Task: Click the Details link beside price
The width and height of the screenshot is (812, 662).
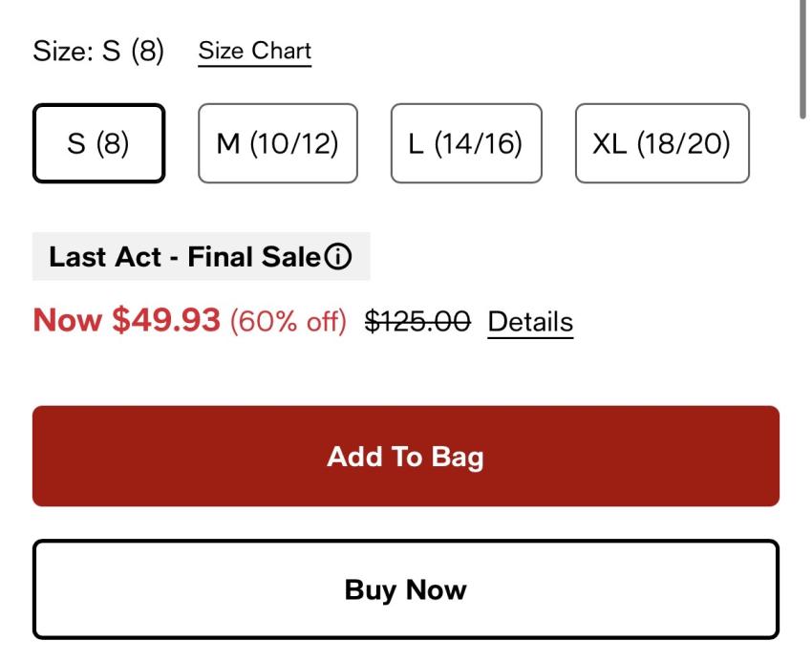Action: pos(530,322)
